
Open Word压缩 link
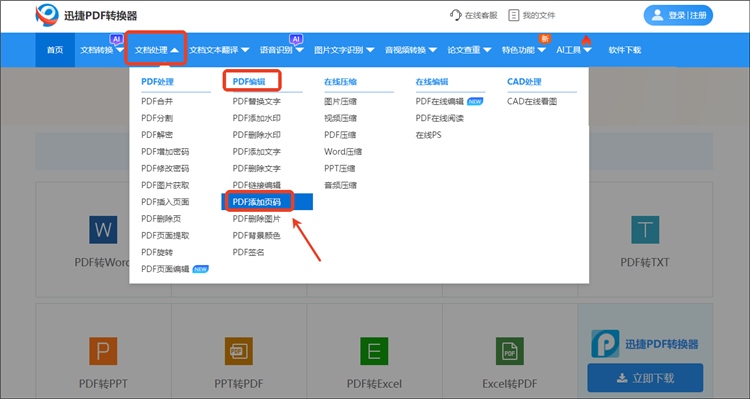[x=343, y=152]
